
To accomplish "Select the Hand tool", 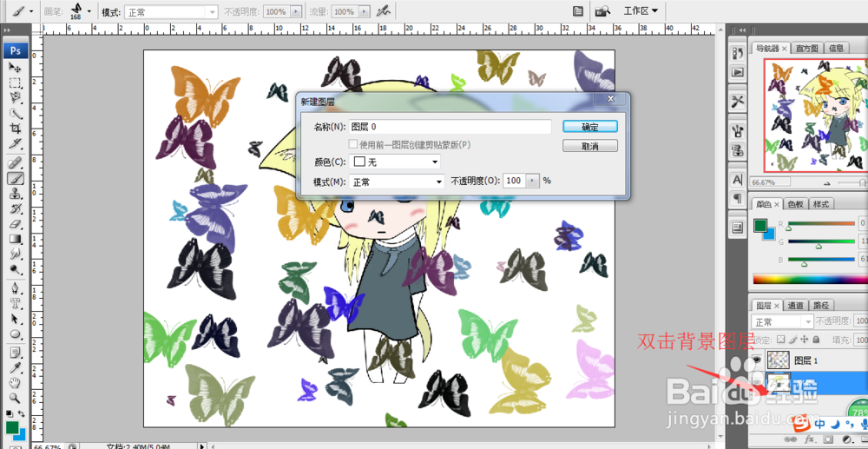I will (16, 383).
